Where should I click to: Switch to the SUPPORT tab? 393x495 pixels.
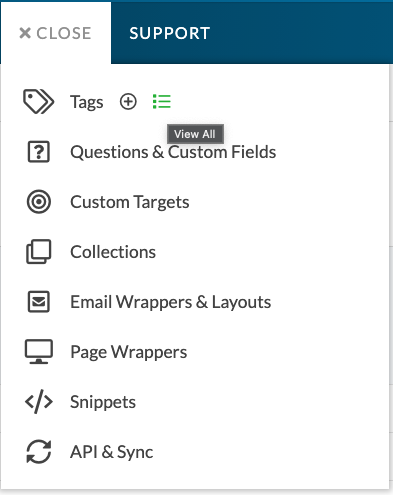pos(170,33)
